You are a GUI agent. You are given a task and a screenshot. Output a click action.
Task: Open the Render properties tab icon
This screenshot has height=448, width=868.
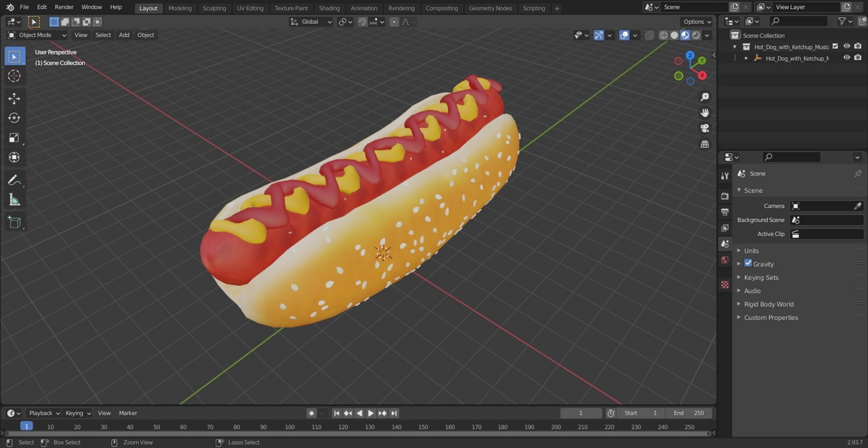click(725, 196)
